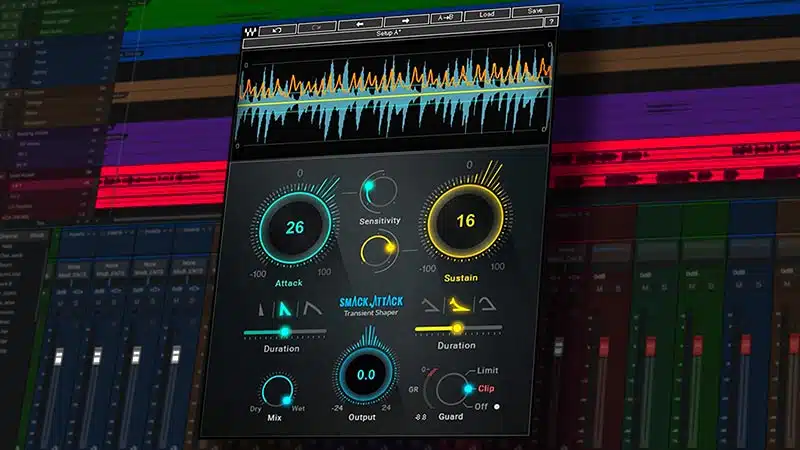Click the Smack Attack Transient Shaper logo

(x=371, y=306)
